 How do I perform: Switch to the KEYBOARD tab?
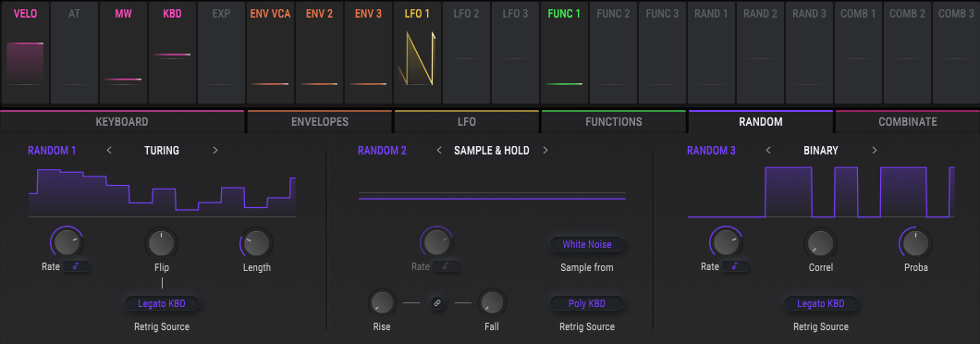pos(122,122)
